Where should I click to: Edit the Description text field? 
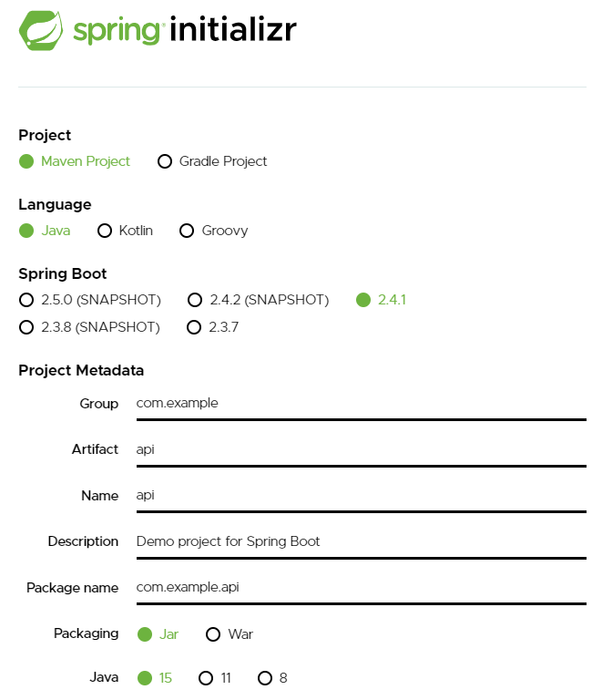click(x=360, y=541)
